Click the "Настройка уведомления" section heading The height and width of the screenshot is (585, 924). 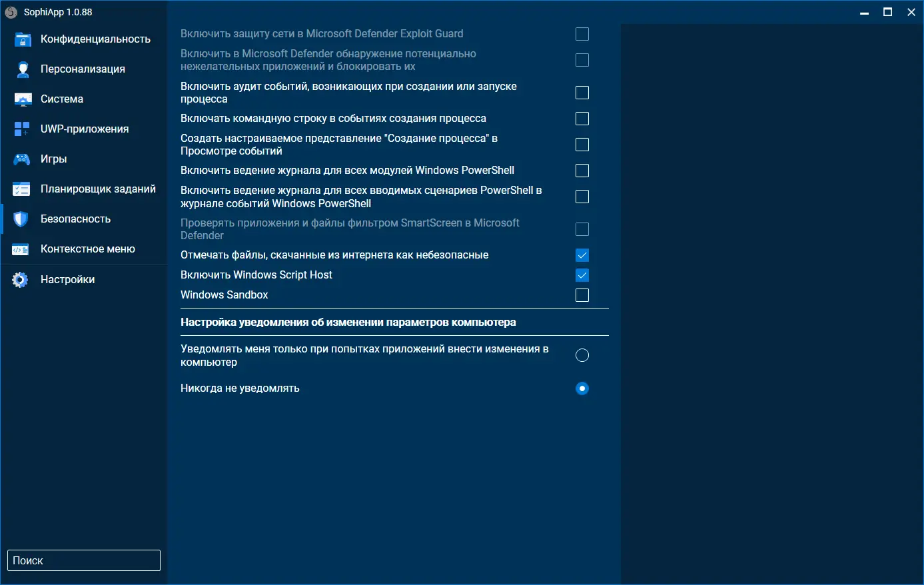pyautogui.click(x=348, y=322)
